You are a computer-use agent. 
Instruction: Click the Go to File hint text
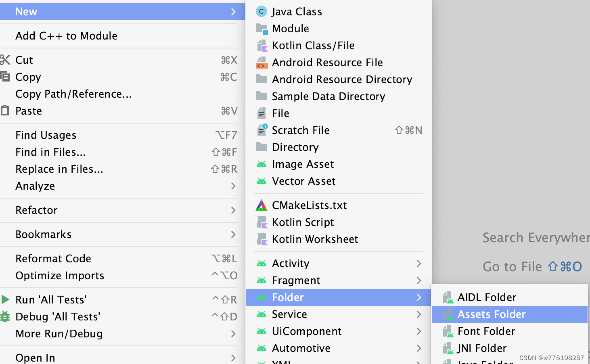(x=512, y=267)
